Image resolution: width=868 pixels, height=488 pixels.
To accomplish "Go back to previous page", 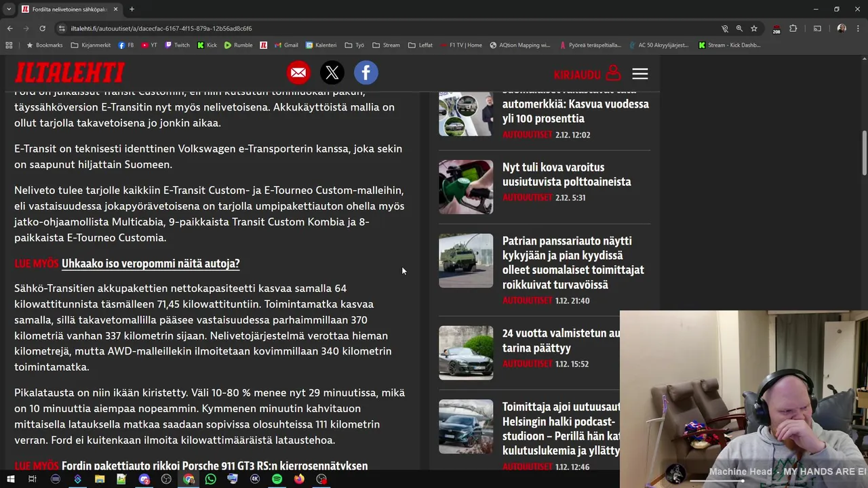I will click(x=9, y=28).
